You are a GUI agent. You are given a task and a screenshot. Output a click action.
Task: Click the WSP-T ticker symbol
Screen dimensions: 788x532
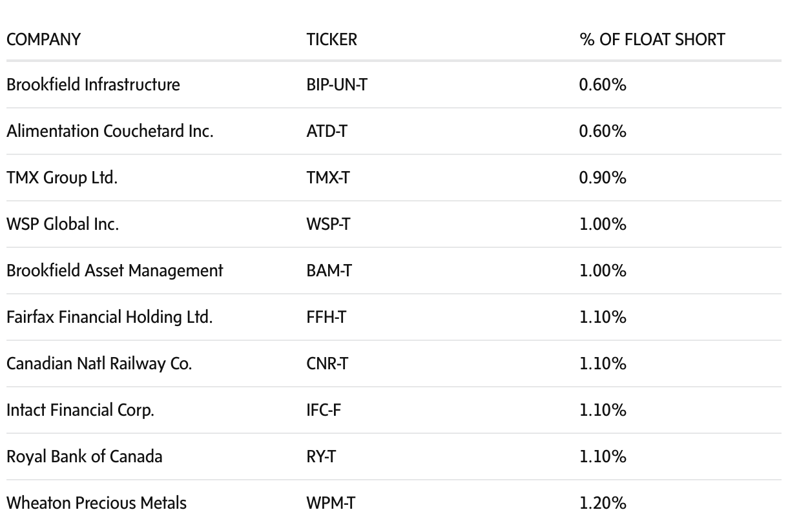click(327, 224)
